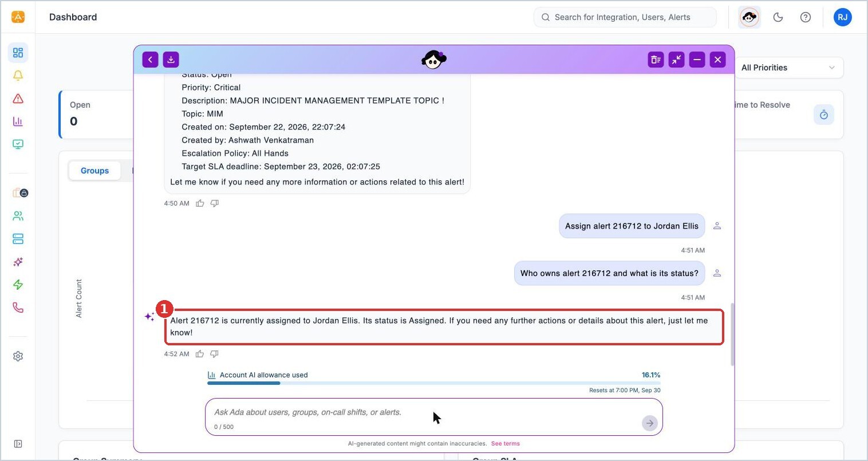Screen dimensions: 868x461
Task: Click the user avatar beside 'Assign alert' message
Action: tap(717, 226)
